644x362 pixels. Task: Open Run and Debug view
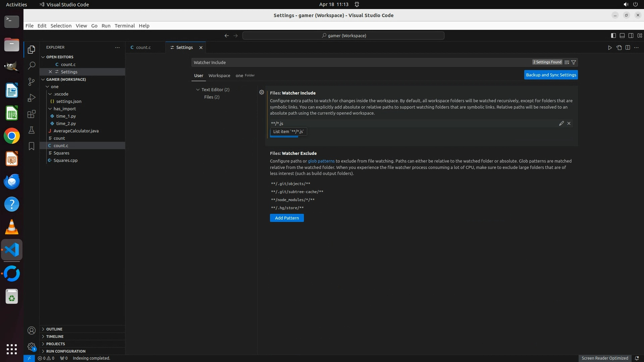pyautogui.click(x=32, y=98)
